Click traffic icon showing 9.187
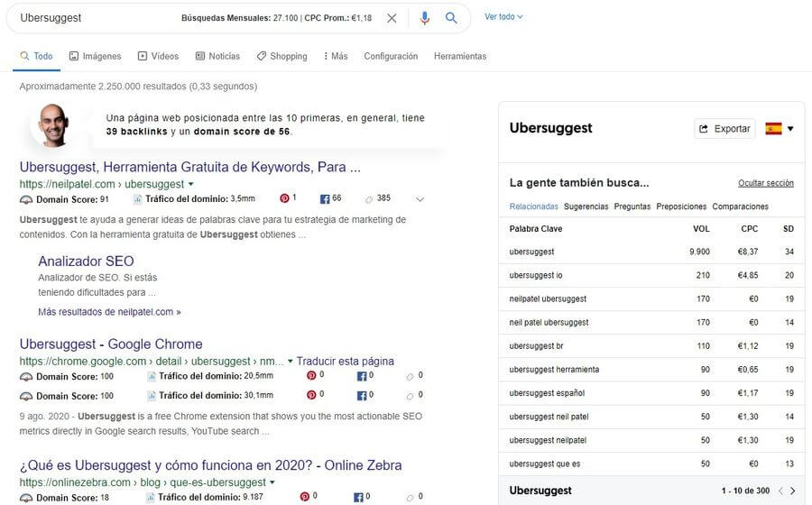This screenshot has height=505, width=812. 150,498
